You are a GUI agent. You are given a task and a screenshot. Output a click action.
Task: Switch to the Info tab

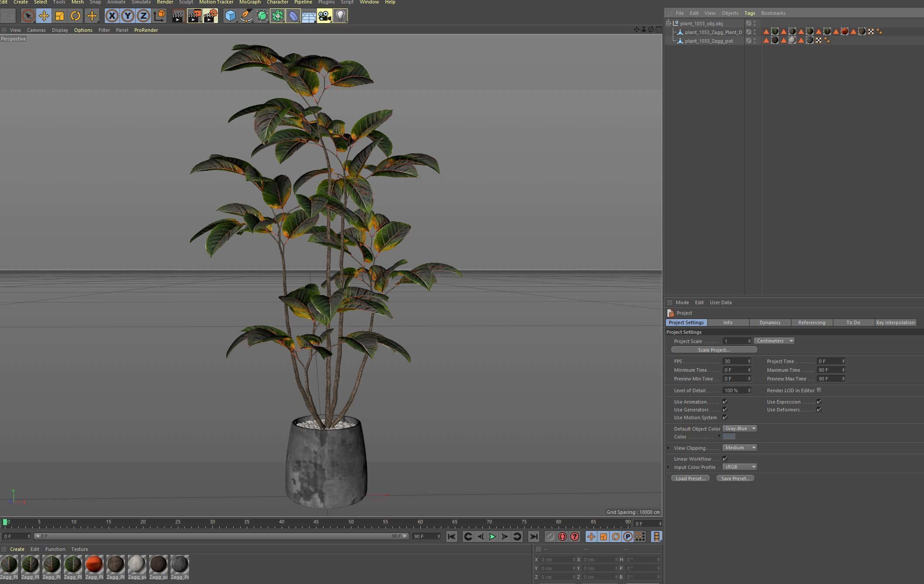pos(728,323)
